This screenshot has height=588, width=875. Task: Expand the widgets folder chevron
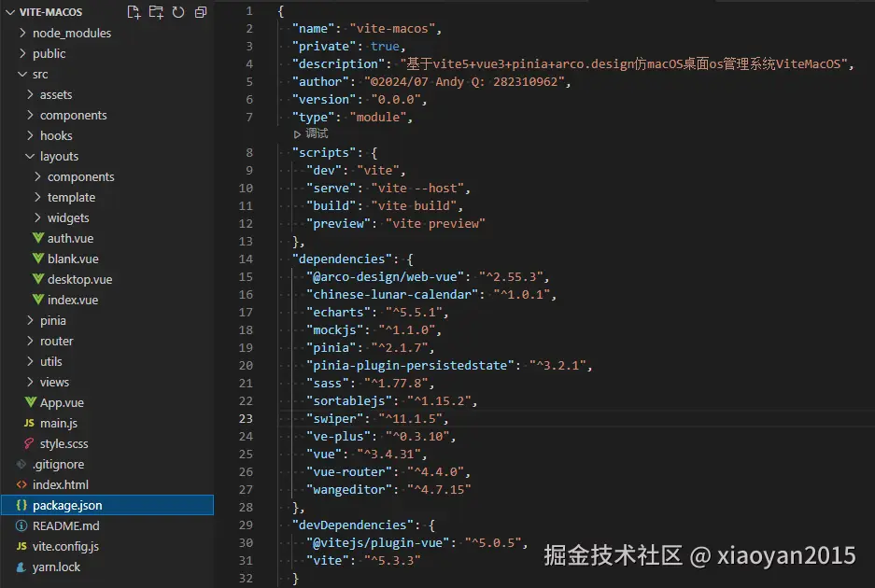tap(37, 217)
